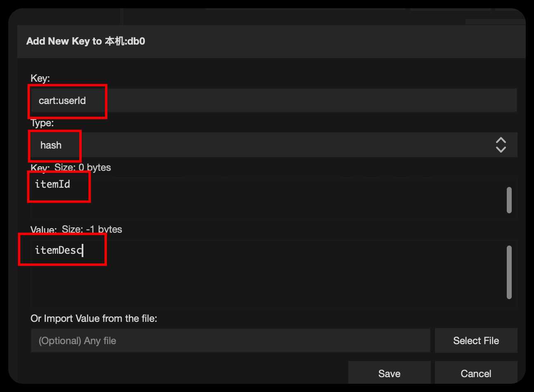Viewport: 534px width, 392px height.
Task: Click the Size: -1 bytes text
Action: [x=92, y=229]
